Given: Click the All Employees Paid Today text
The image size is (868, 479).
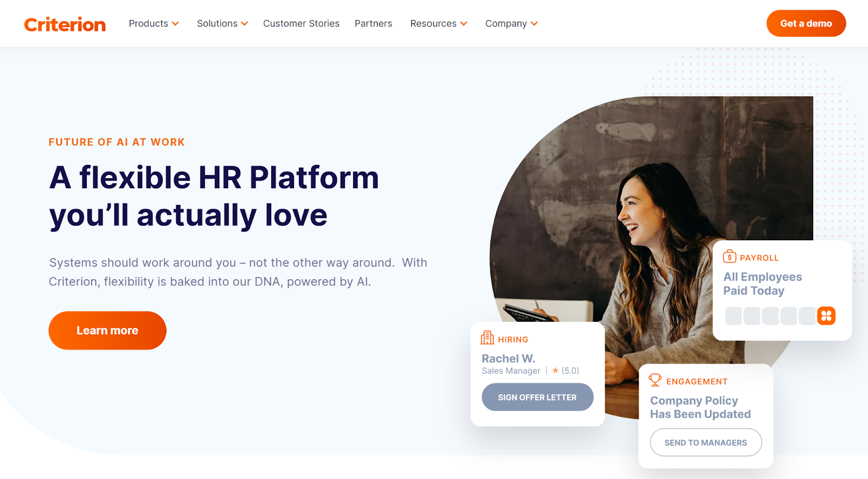Looking at the screenshot, I should coord(762,284).
